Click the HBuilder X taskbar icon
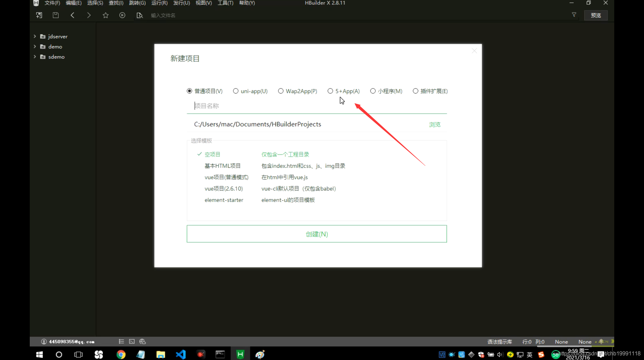The image size is (644, 360). (x=240, y=354)
